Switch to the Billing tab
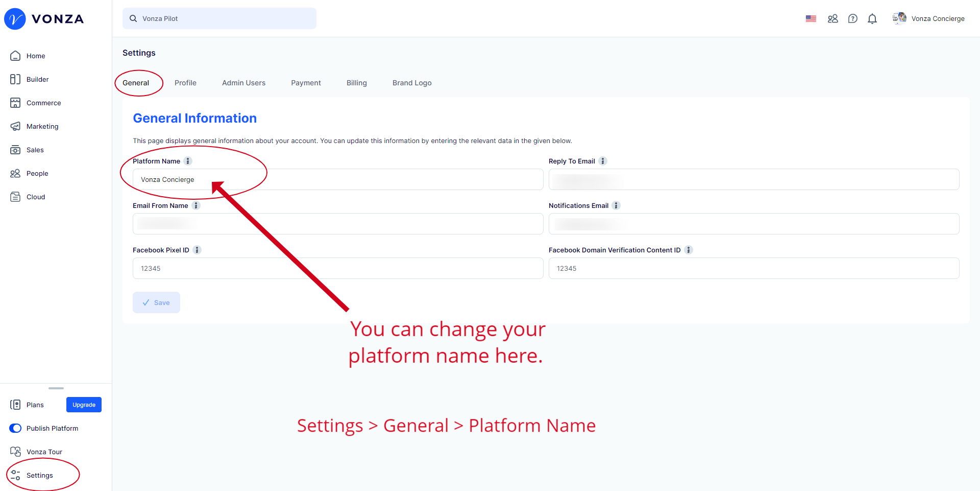980x491 pixels. 357,83
